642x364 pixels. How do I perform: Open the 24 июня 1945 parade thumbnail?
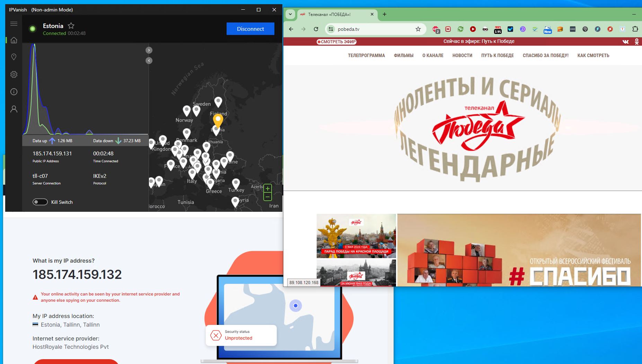coord(356,273)
